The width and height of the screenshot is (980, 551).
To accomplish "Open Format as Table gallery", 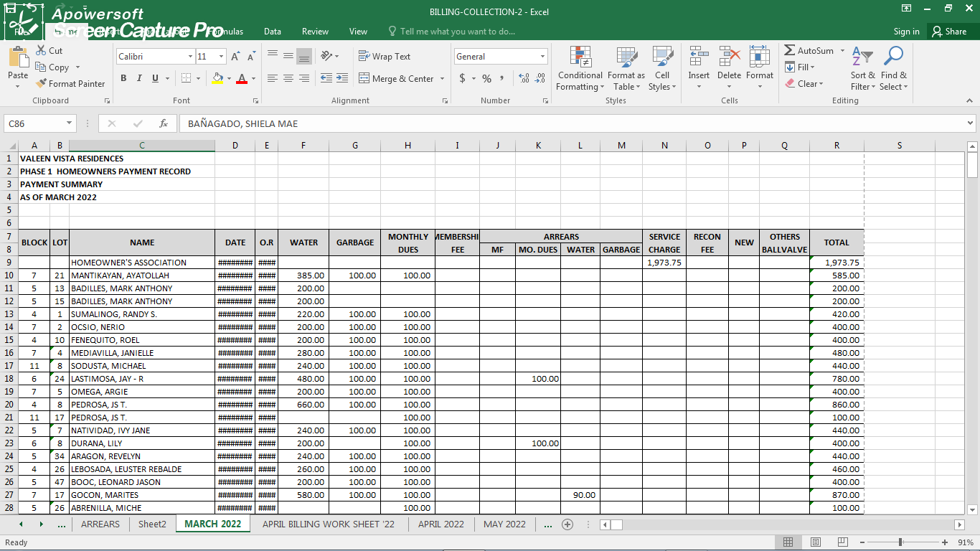I will pyautogui.click(x=626, y=69).
